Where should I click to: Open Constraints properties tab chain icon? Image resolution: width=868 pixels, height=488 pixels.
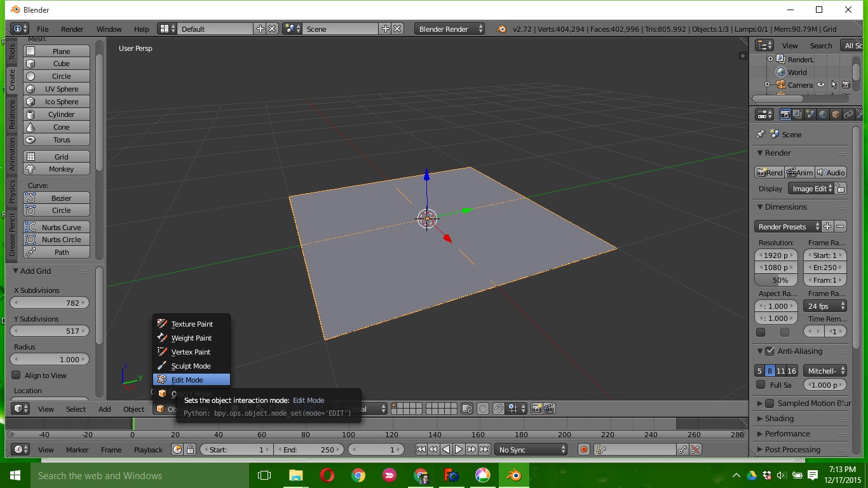pos(848,114)
